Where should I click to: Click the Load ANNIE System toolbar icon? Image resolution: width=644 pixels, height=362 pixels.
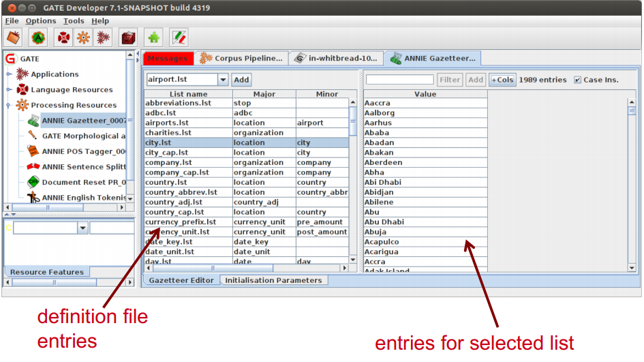38,37
